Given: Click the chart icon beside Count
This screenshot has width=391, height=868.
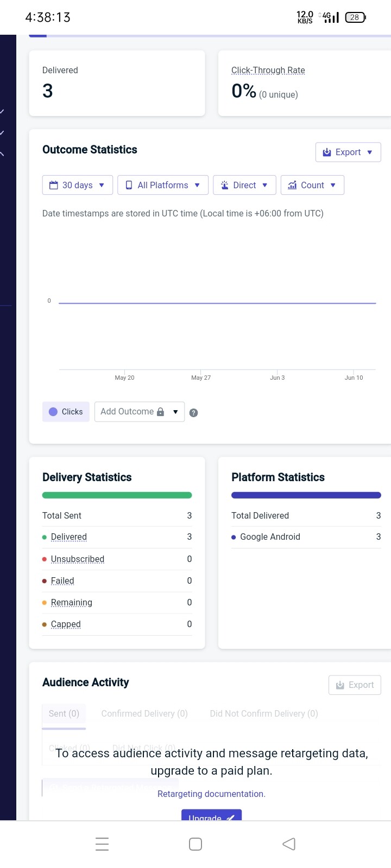Looking at the screenshot, I should pyautogui.click(x=292, y=185).
